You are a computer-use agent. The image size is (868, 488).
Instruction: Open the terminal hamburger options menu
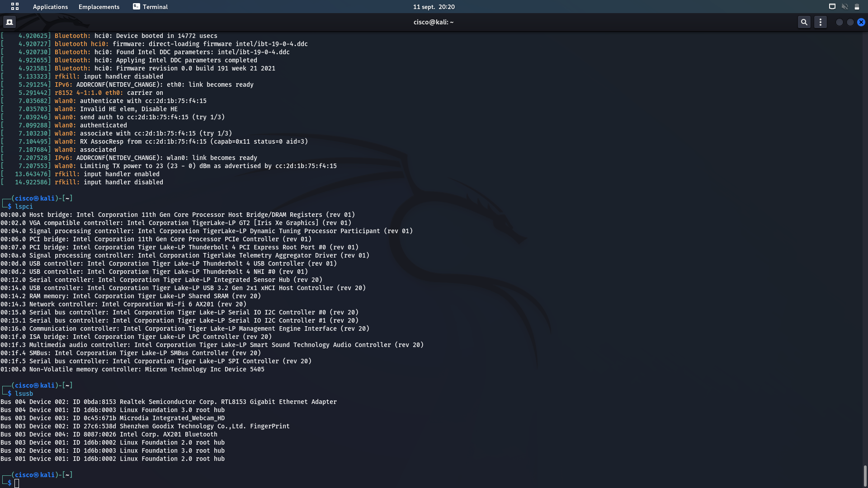coord(821,22)
